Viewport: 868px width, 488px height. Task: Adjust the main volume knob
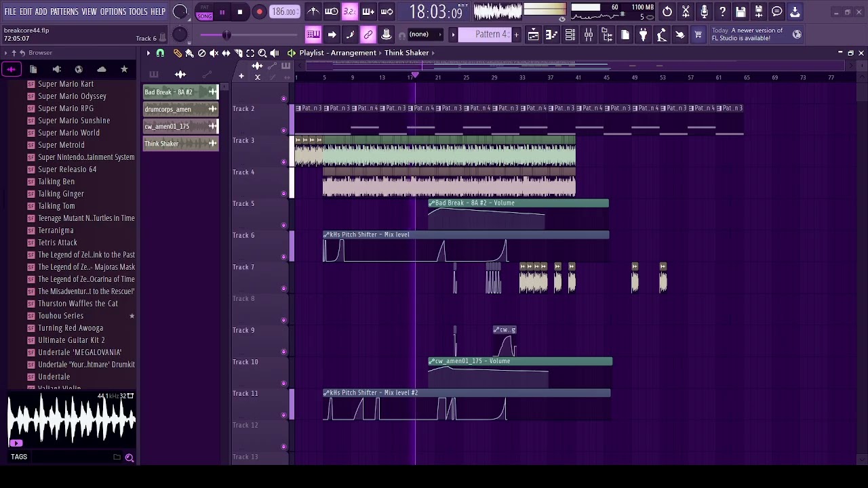[180, 12]
